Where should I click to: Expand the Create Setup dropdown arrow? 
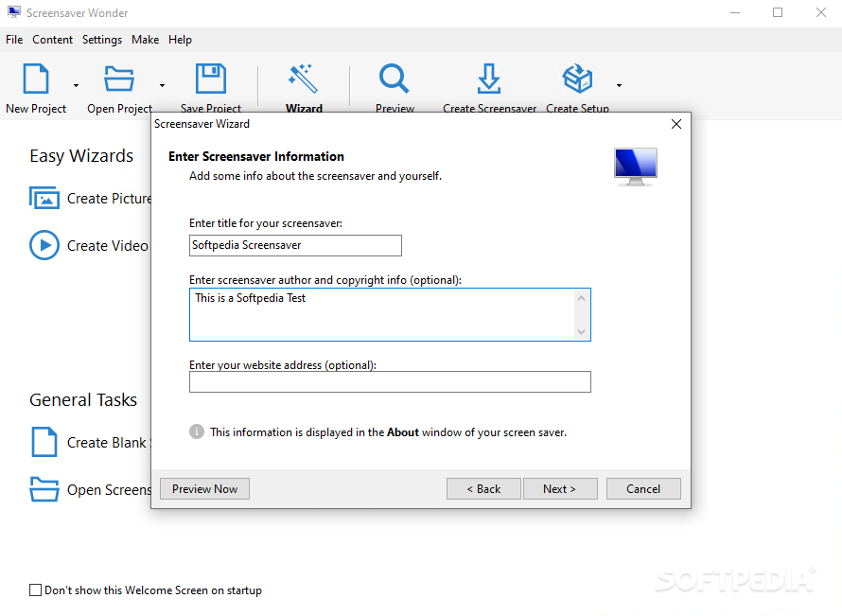pyautogui.click(x=619, y=85)
